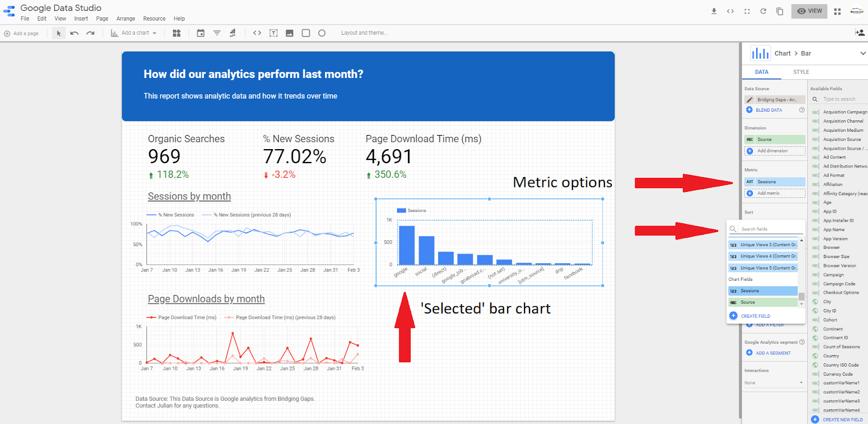Open the user account avatar
The image size is (868, 424).
(857, 11)
